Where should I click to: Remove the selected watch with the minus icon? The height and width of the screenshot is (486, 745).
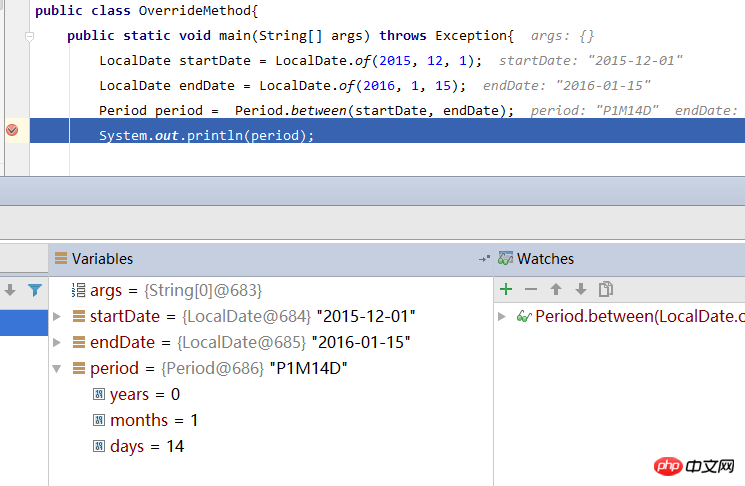click(x=531, y=289)
